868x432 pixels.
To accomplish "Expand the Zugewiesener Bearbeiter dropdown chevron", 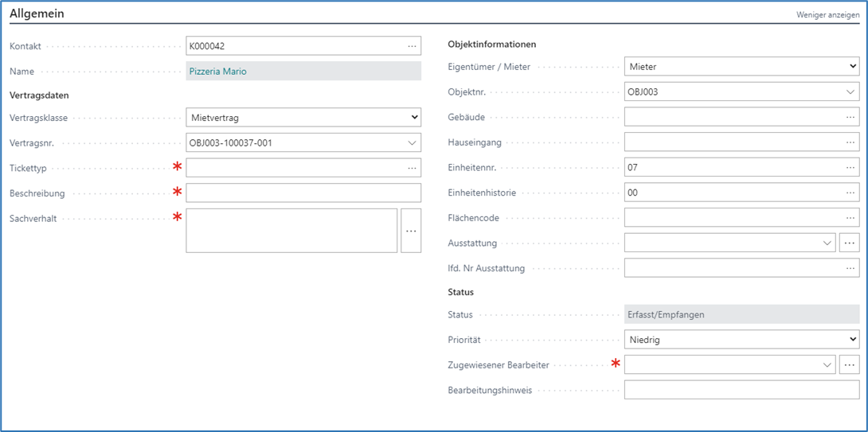I will coord(827,364).
